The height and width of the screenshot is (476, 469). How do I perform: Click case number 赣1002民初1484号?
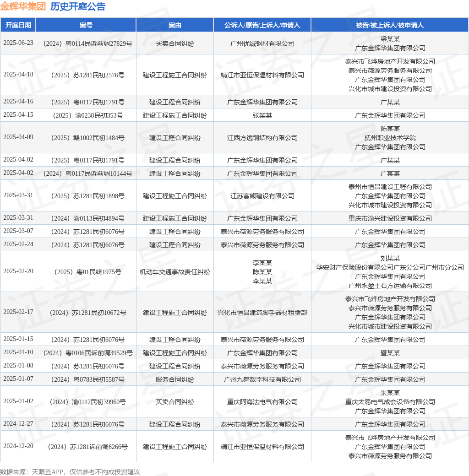tap(87, 138)
